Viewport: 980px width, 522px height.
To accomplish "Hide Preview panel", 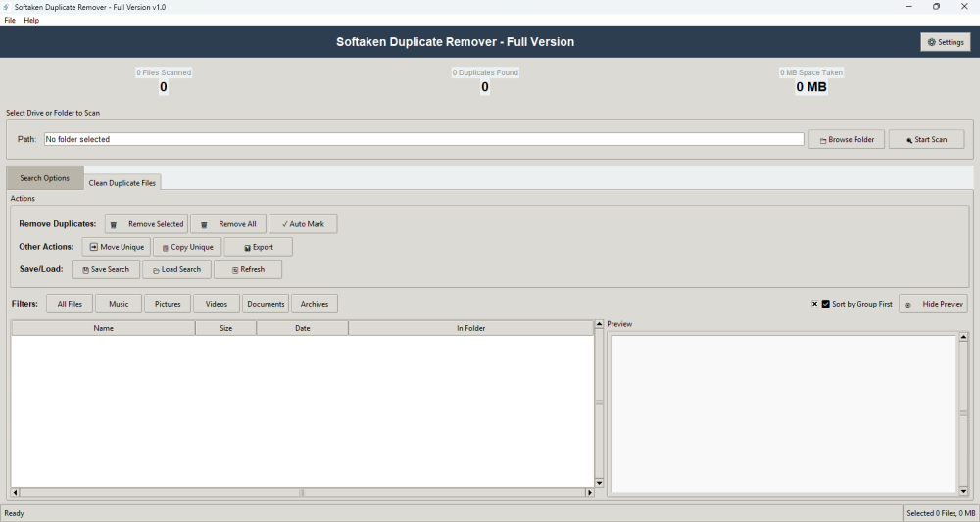I will (x=934, y=304).
